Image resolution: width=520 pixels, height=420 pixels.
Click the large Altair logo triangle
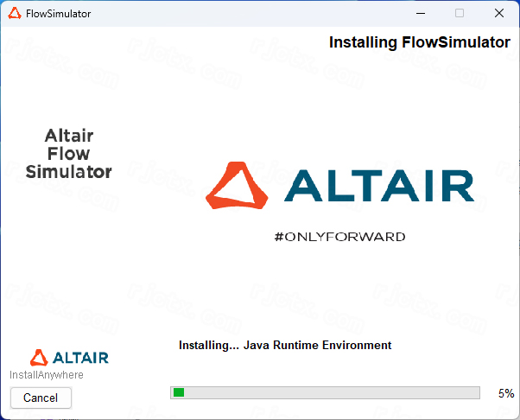coord(237,186)
